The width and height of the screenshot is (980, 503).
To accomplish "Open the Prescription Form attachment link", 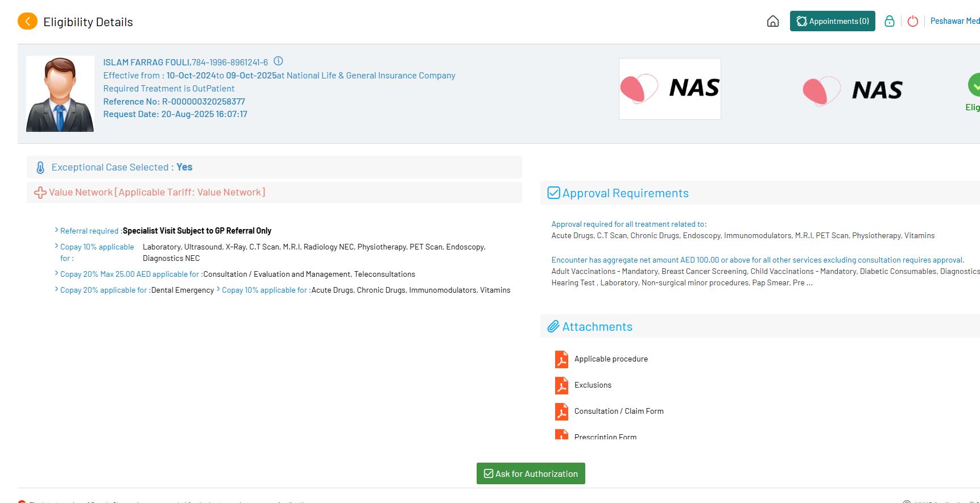I will point(605,437).
